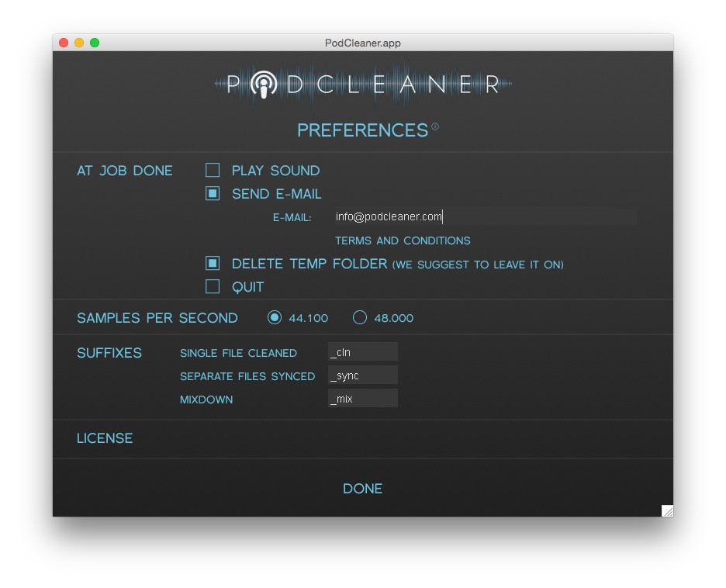This screenshot has height=588, width=726.
Task: Click the e-mail address input field
Action: (x=485, y=216)
